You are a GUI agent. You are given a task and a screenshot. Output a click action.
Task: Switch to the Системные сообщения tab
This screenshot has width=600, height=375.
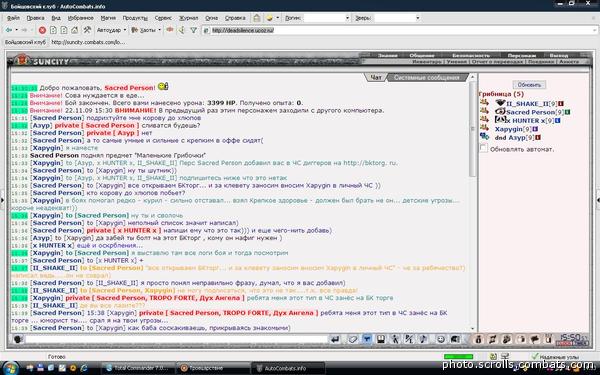(426, 78)
